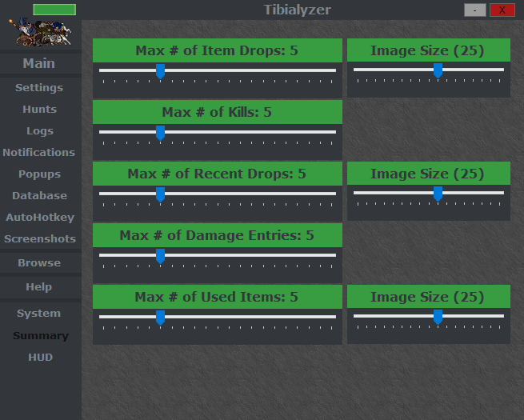Click the 'Max # of Kills: 5' header
524x420 pixels.
218,112
